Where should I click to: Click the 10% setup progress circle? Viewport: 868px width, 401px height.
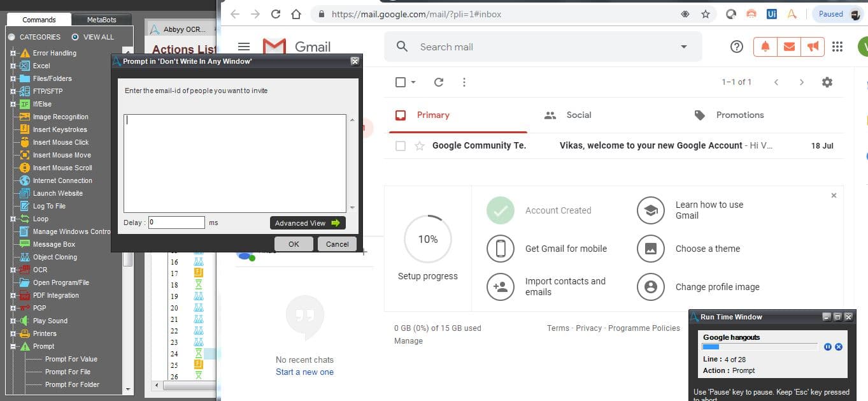(428, 239)
